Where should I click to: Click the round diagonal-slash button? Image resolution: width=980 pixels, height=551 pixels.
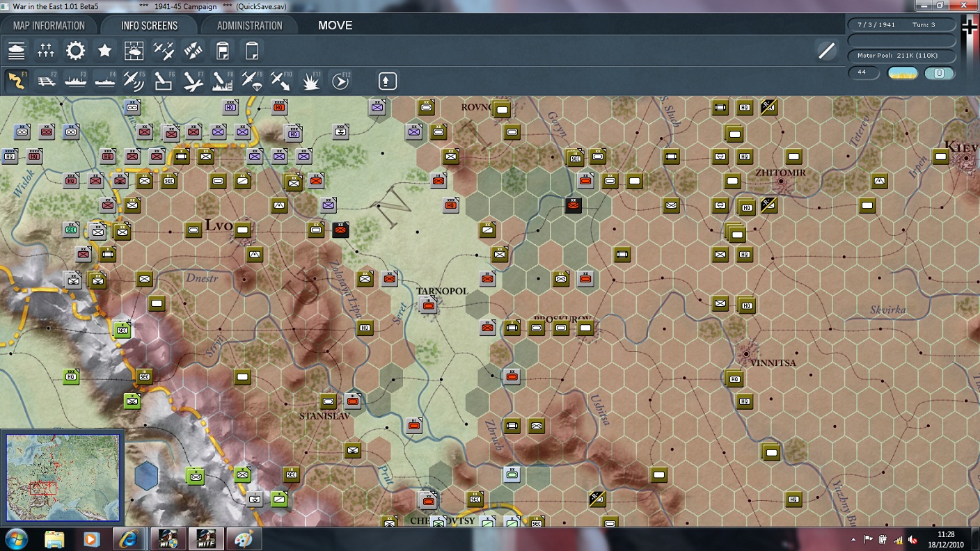827,51
